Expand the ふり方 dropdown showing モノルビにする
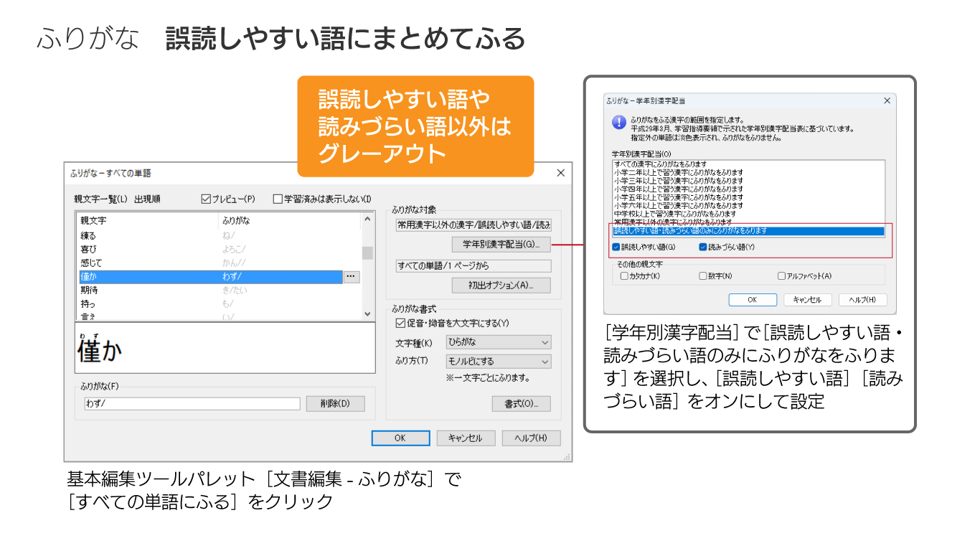This screenshot has width=980, height=551. (499, 362)
